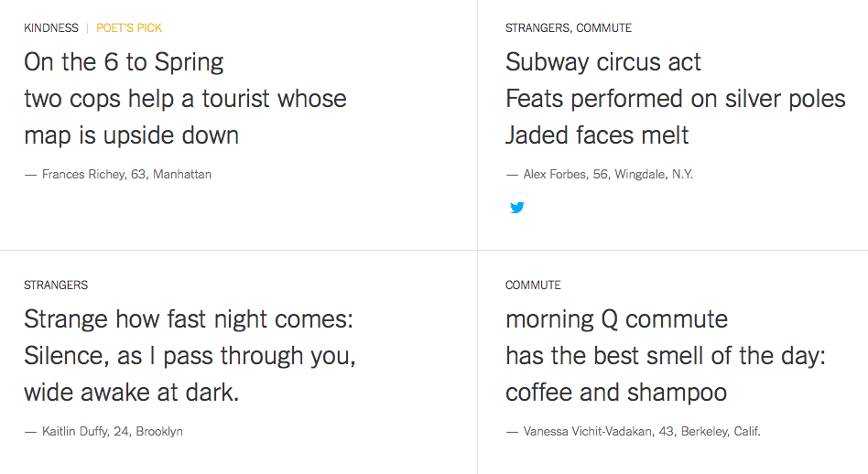The width and height of the screenshot is (868, 474).
Task: Open the STRANGERS tag above Kaitlin Duffy's haiku
Action: [x=56, y=285]
